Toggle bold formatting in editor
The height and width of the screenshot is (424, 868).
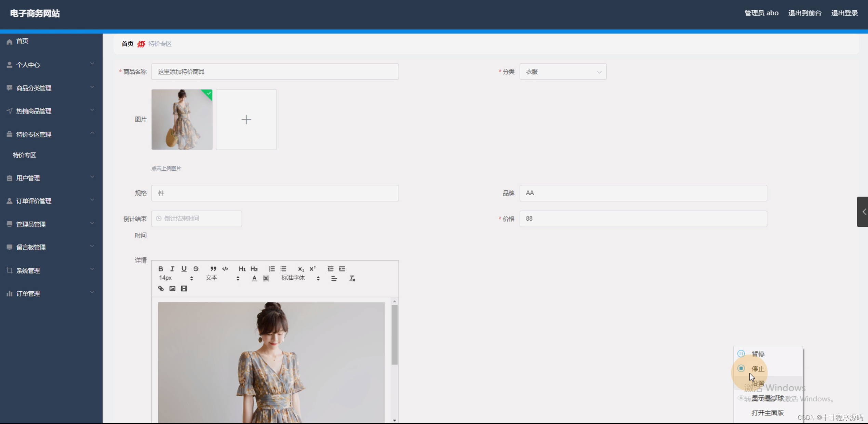161,269
